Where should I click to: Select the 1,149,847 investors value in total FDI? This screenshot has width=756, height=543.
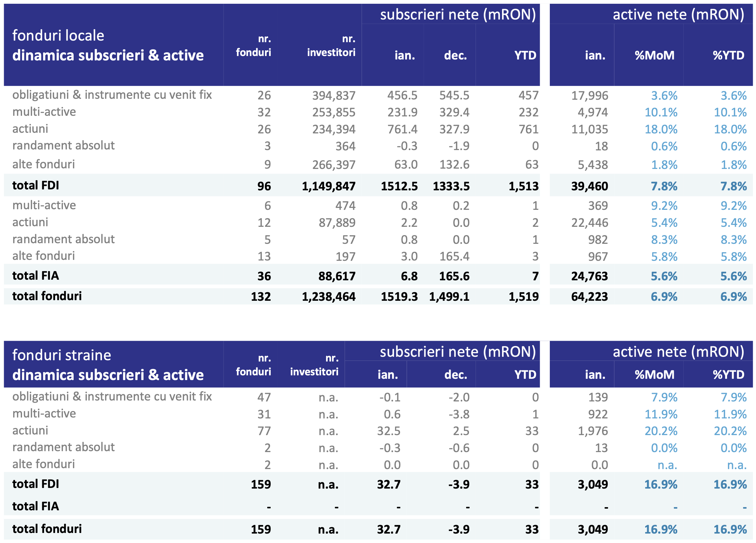pyautogui.click(x=328, y=186)
